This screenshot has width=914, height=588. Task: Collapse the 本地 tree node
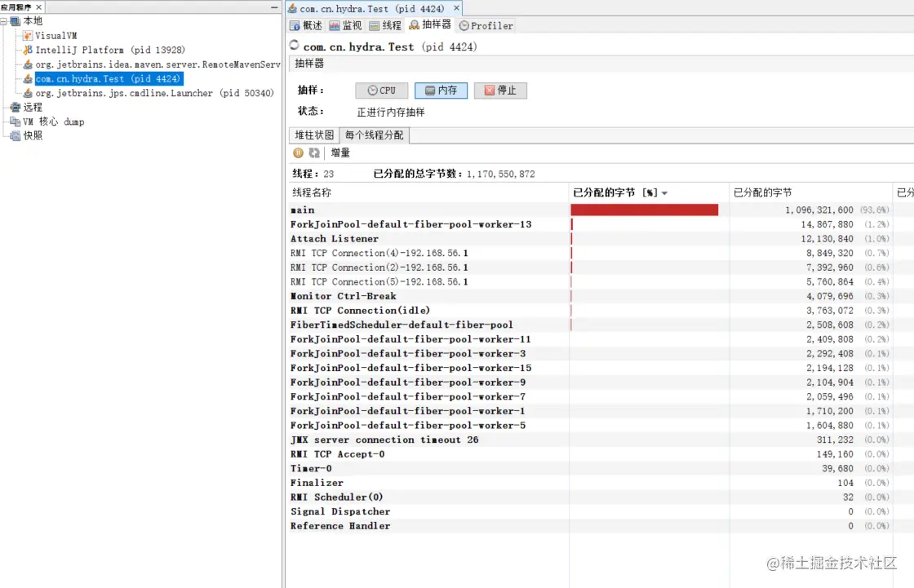3,21
